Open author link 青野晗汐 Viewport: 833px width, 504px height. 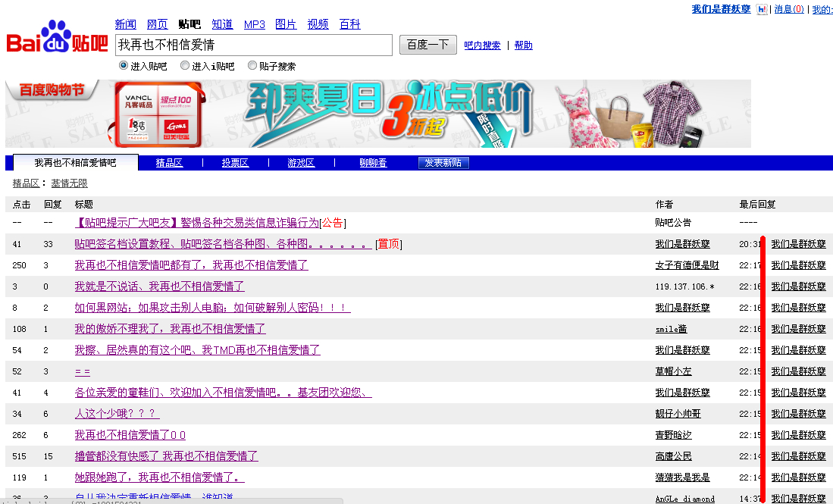click(673, 435)
